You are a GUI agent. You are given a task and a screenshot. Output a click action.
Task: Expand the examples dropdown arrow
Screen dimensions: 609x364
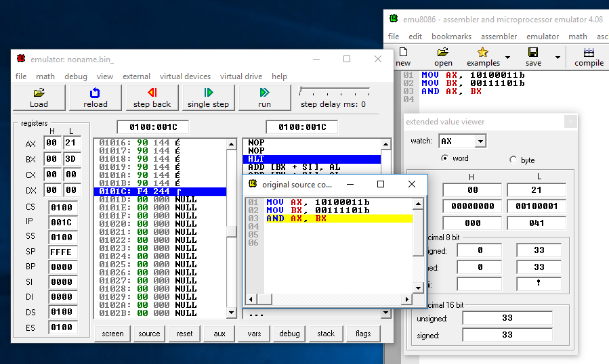pos(507,58)
